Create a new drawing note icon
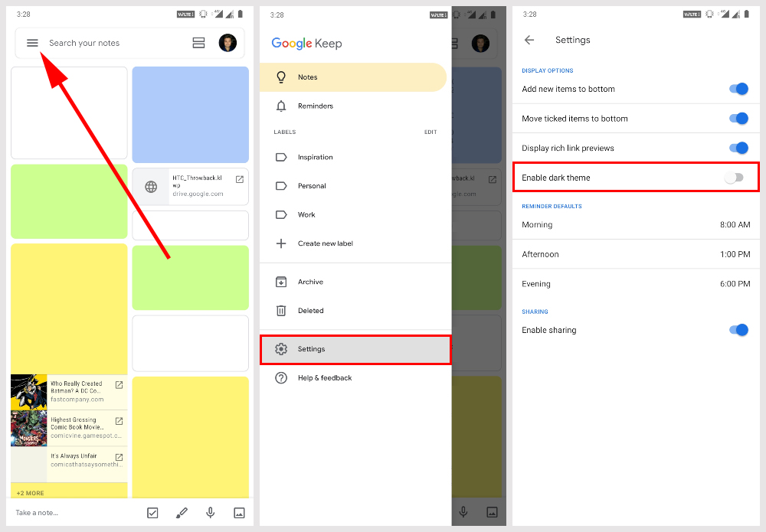 click(x=182, y=512)
